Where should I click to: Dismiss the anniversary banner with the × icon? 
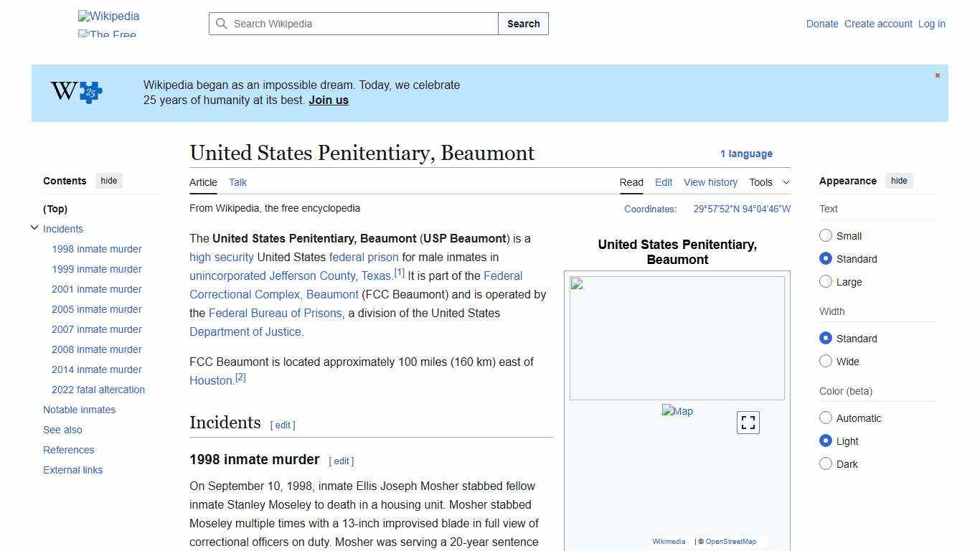tap(937, 75)
